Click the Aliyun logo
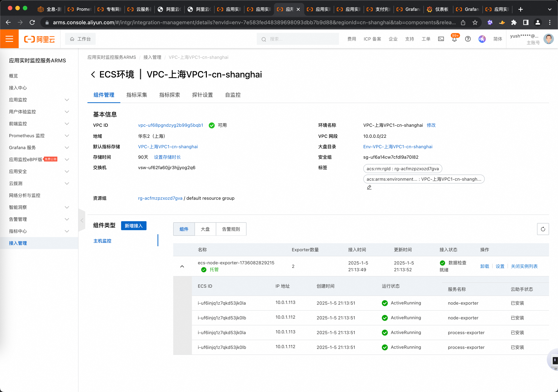Screen dimensions: 558x392 pyautogui.click(x=39, y=39)
